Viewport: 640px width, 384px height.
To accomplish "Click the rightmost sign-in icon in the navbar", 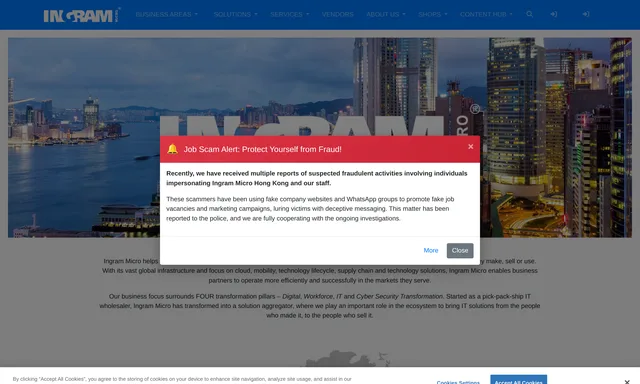I will coord(586,14).
